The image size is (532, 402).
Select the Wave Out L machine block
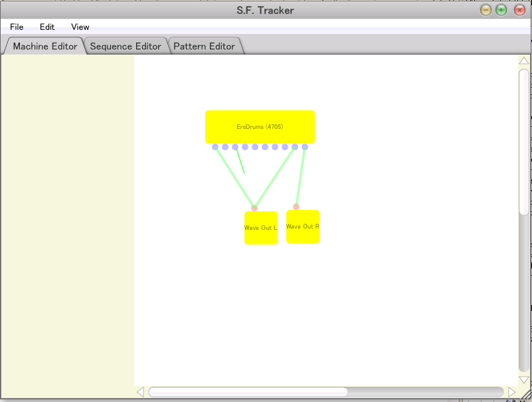tap(260, 228)
